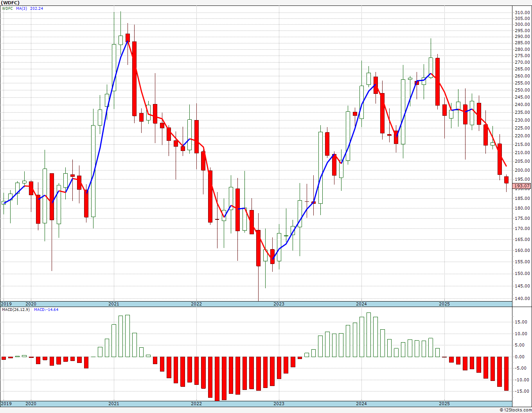Select 2025 on the price chart time axis
532x413 pixels.
tap(444, 304)
